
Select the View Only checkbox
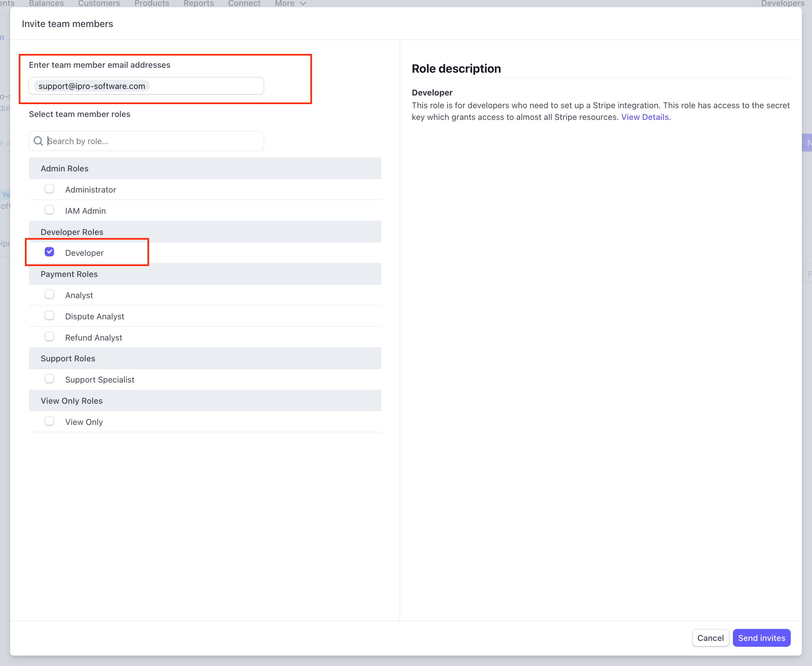pos(49,421)
